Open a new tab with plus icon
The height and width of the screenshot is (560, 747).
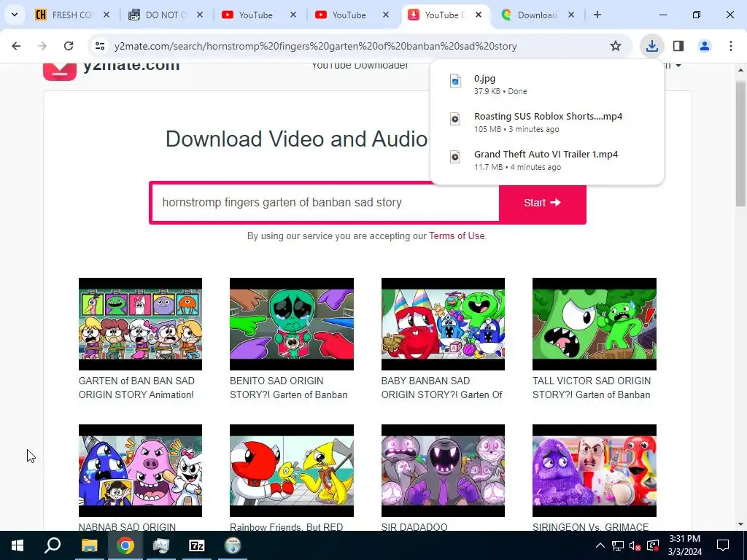tap(597, 15)
